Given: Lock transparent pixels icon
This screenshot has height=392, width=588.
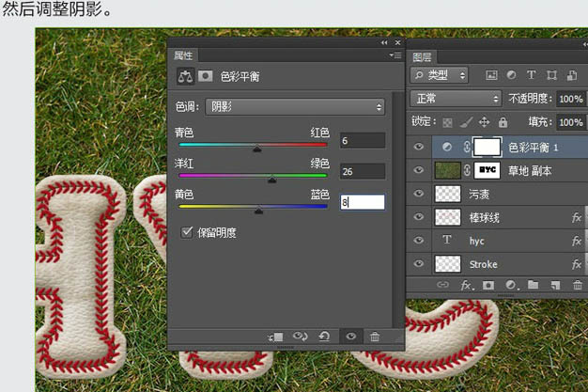Looking at the screenshot, I should (447, 122).
